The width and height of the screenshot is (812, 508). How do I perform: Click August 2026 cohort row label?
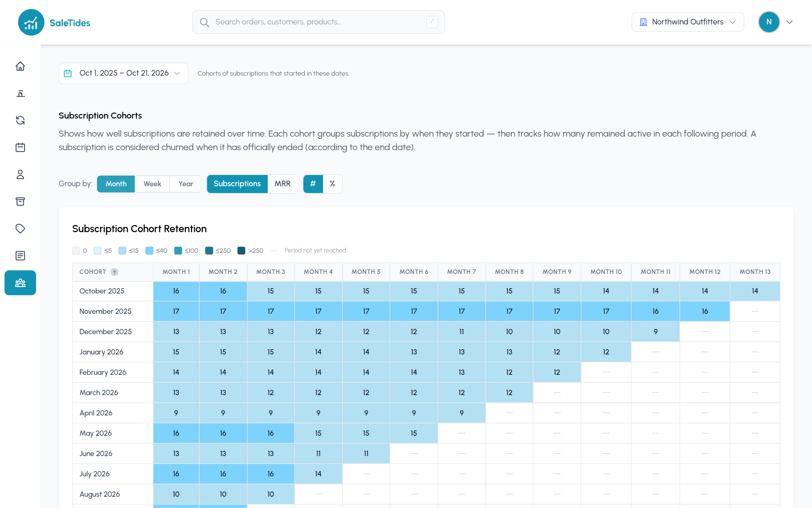pos(100,494)
